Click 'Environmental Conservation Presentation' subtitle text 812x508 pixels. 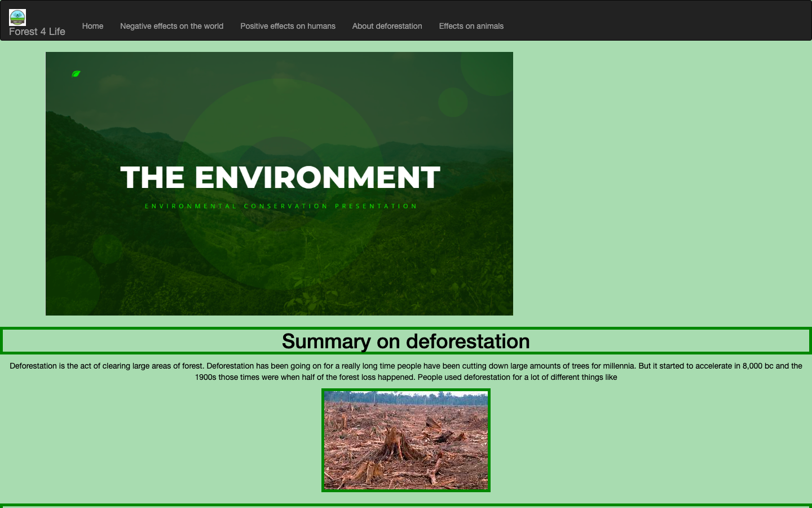point(281,206)
